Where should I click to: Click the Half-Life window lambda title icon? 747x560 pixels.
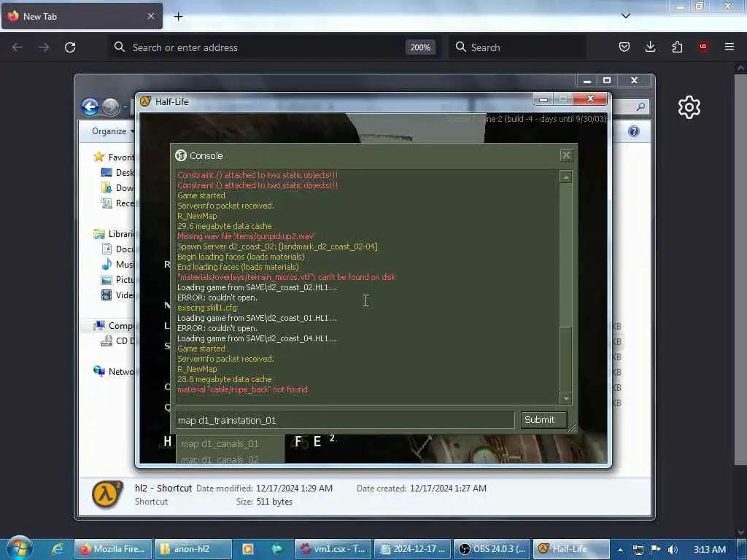tap(146, 101)
